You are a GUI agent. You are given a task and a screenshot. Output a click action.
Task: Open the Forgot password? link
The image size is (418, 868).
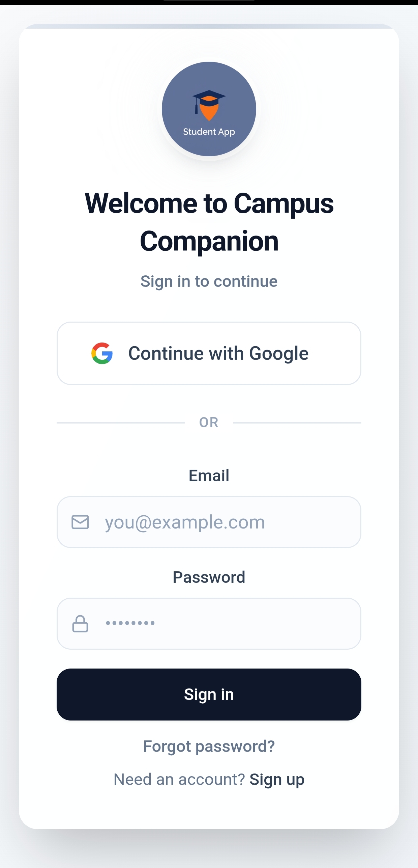[209, 747]
